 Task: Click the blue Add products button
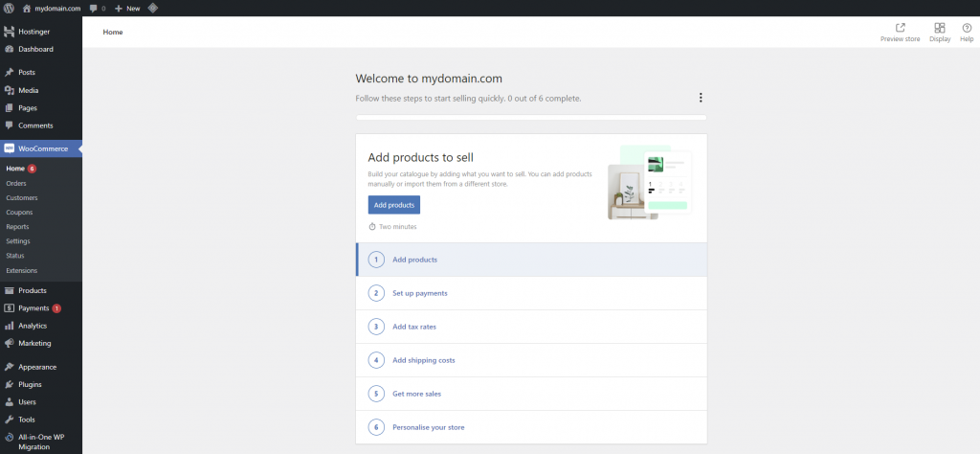click(393, 205)
